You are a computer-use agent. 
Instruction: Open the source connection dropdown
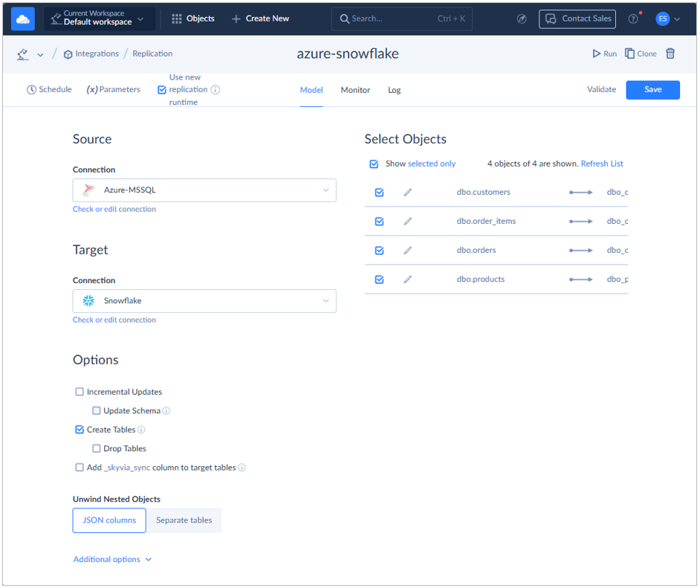[204, 190]
